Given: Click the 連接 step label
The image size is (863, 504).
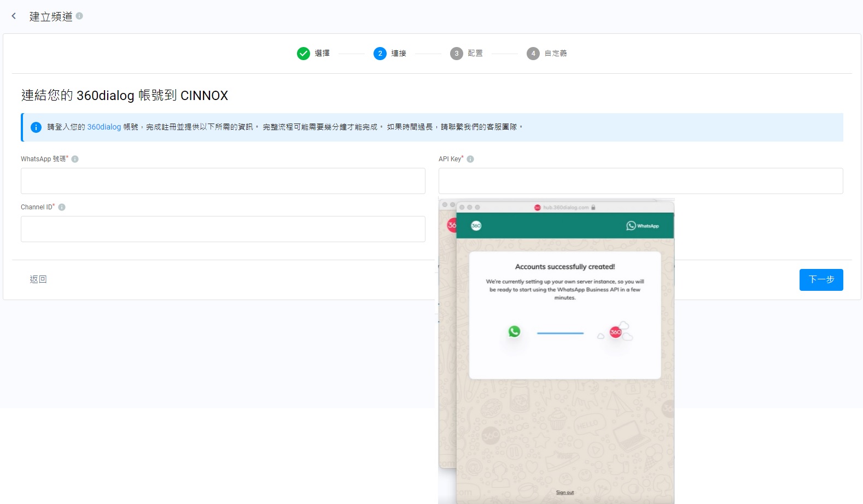Looking at the screenshot, I should click(399, 54).
